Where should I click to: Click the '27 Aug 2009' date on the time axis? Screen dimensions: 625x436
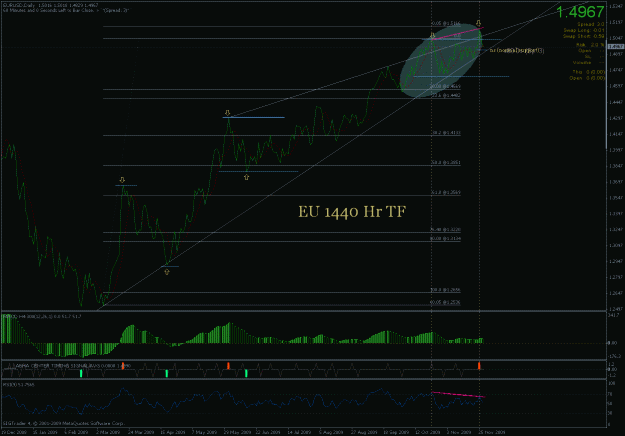(x=364, y=432)
